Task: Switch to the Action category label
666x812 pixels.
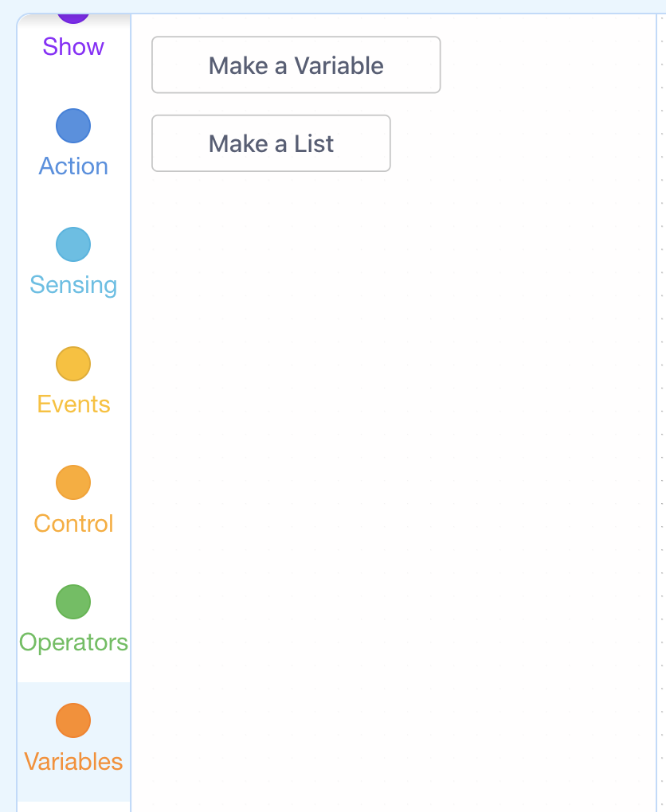Action: click(73, 166)
